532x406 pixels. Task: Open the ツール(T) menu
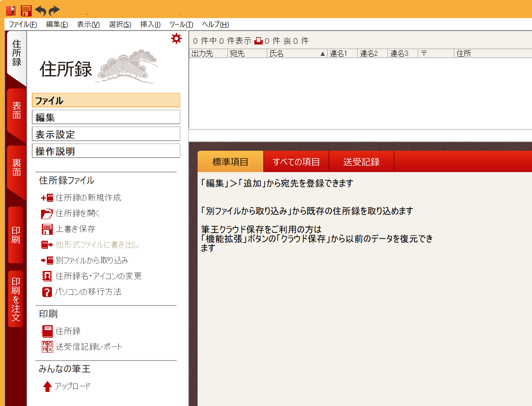click(x=181, y=25)
